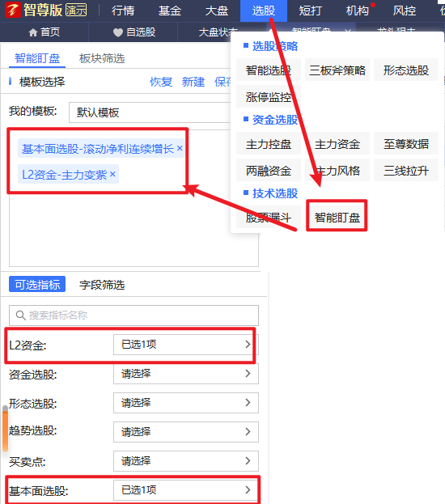Screen dimensions: 445x504
Task: Click the 模板选择 heading
Action: click(x=42, y=82)
